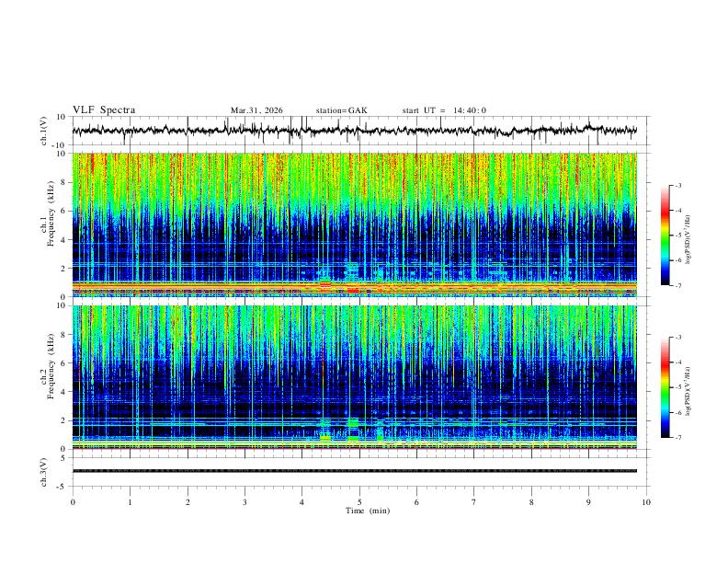
Task: Click the ch.1 PSD color bar
Action: pos(665,236)
